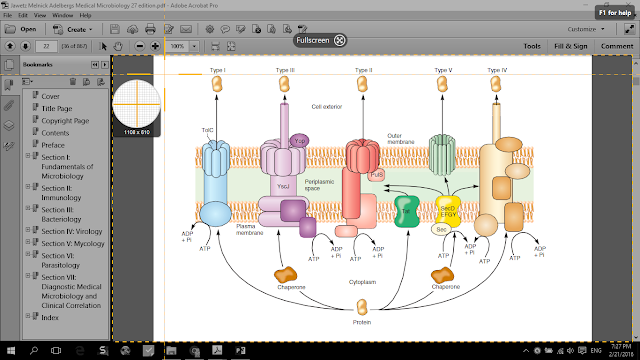Viewport: 640px width, 360px height.
Task: Click the highlight text icon
Action: coord(241,29)
